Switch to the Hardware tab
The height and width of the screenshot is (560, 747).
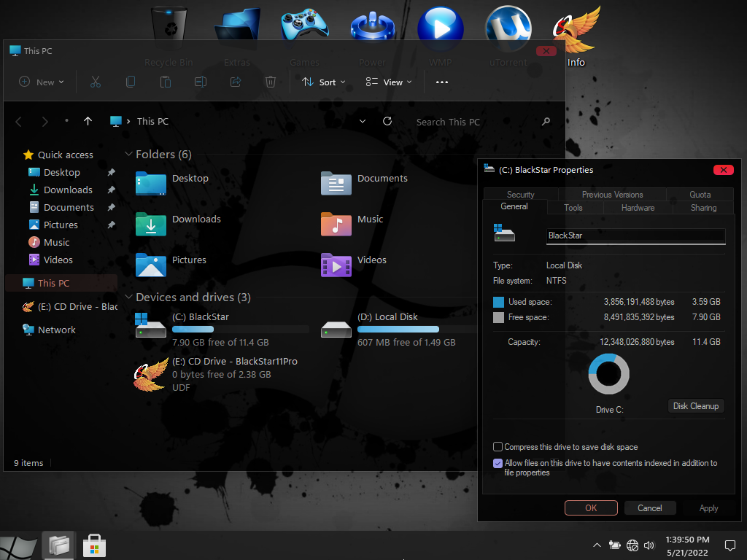point(638,208)
